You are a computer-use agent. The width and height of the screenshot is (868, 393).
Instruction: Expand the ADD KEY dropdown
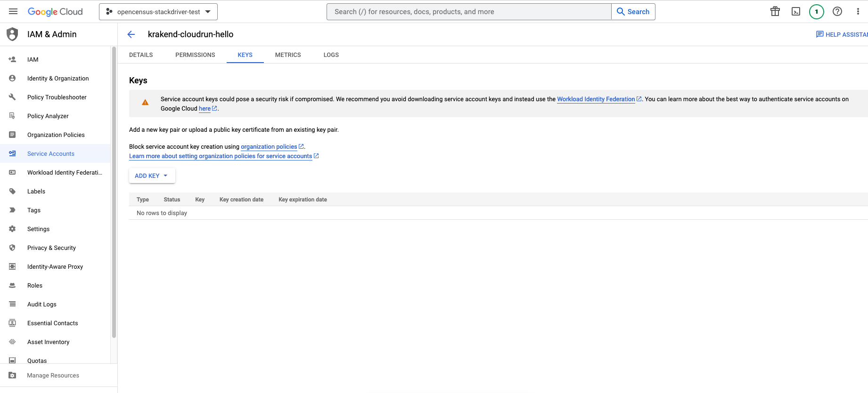point(152,176)
